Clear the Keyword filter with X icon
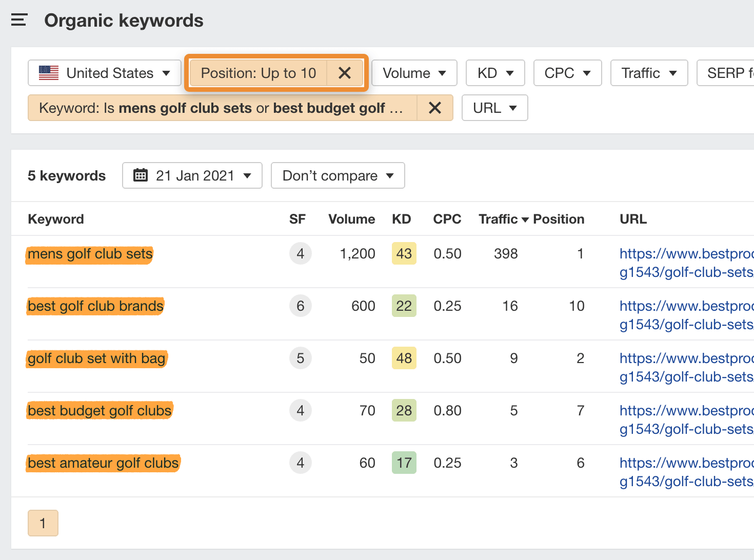Screen dimensions: 754x560 coord(434,108)
